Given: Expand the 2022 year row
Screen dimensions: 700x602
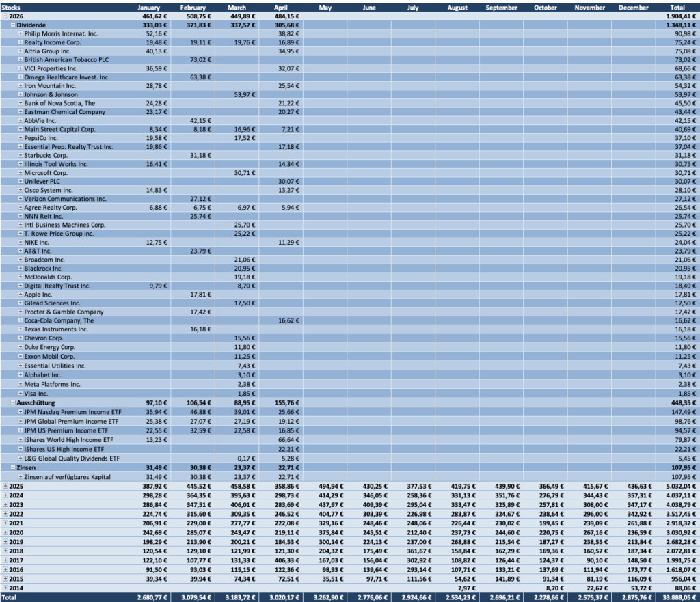Looking at the screenshot, I should click(5, 514).
